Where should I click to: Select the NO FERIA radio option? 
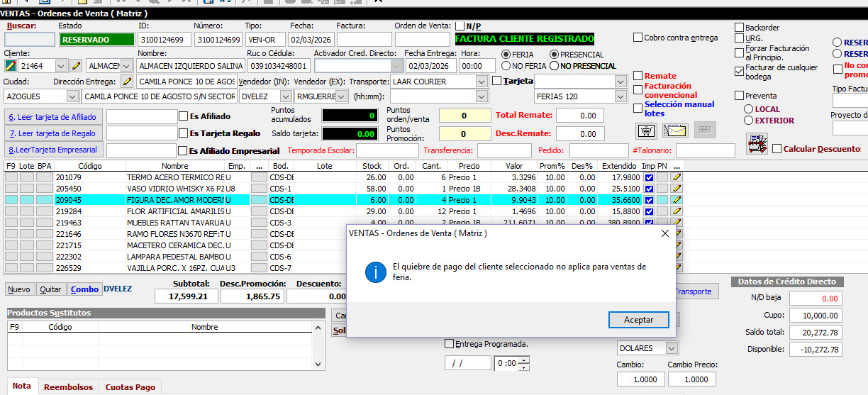pos(506,66)
